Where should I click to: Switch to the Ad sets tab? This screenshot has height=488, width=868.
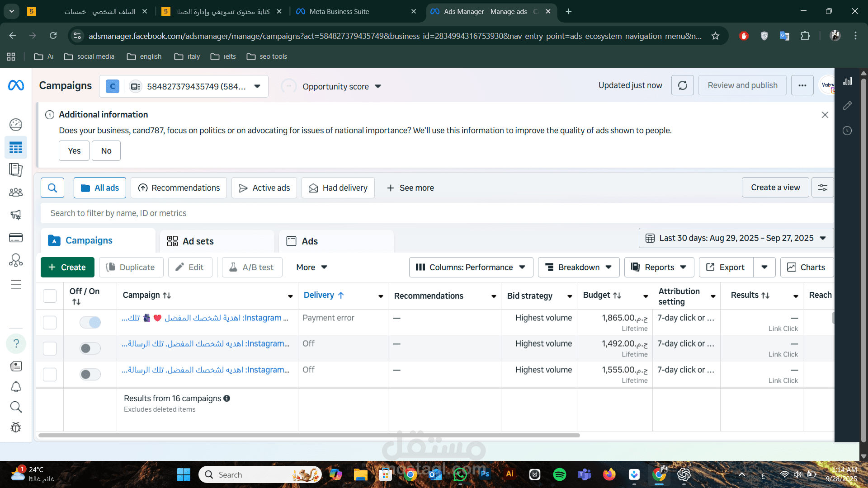point(198,241)
